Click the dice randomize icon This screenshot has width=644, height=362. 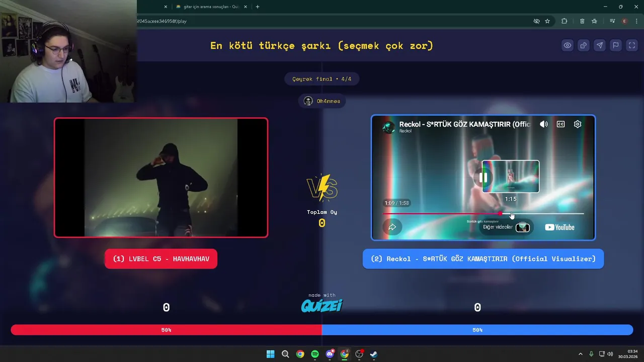584,45
